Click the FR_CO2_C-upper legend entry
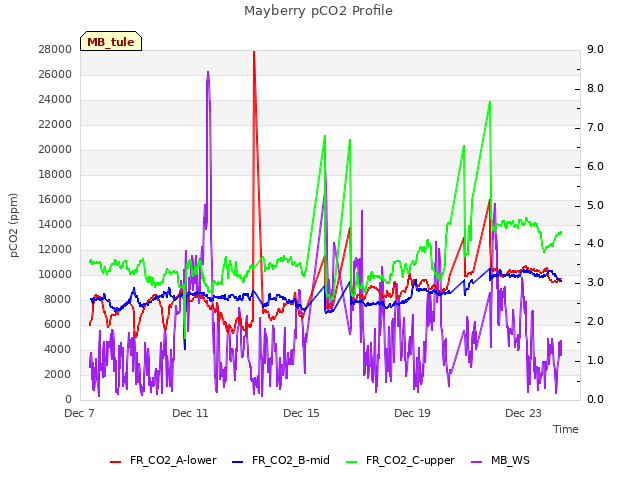640x480 pixels. 400,460
